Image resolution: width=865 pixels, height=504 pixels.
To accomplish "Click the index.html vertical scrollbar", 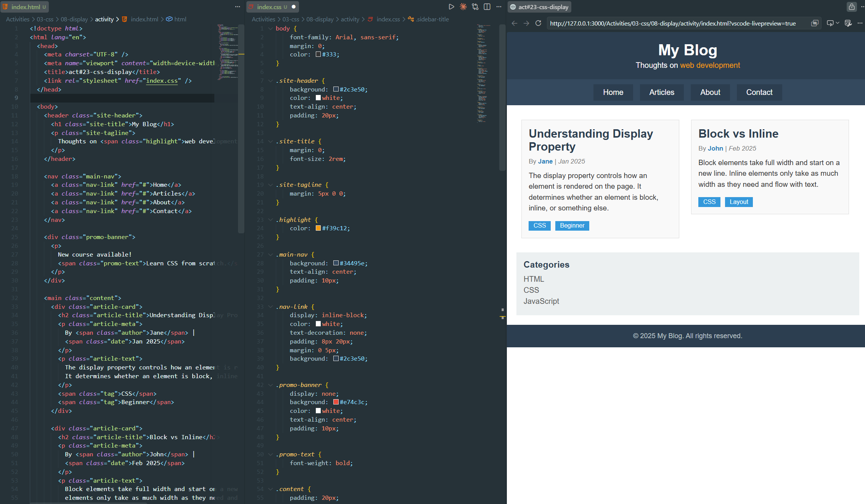I will (x=241, y=128).
